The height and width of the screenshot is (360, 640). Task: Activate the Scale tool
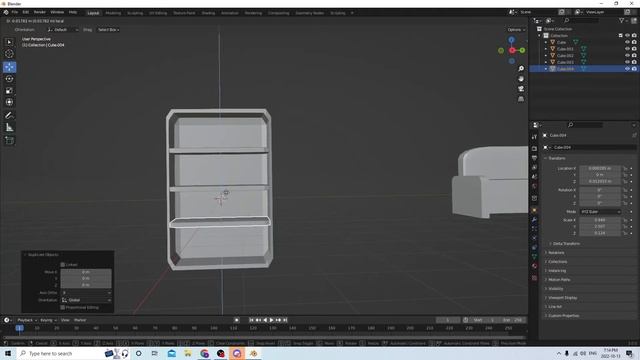click(x=9, y=91)
